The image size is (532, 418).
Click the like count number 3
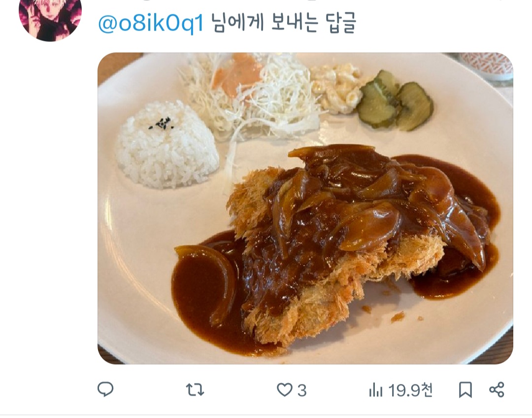[302, 391]
